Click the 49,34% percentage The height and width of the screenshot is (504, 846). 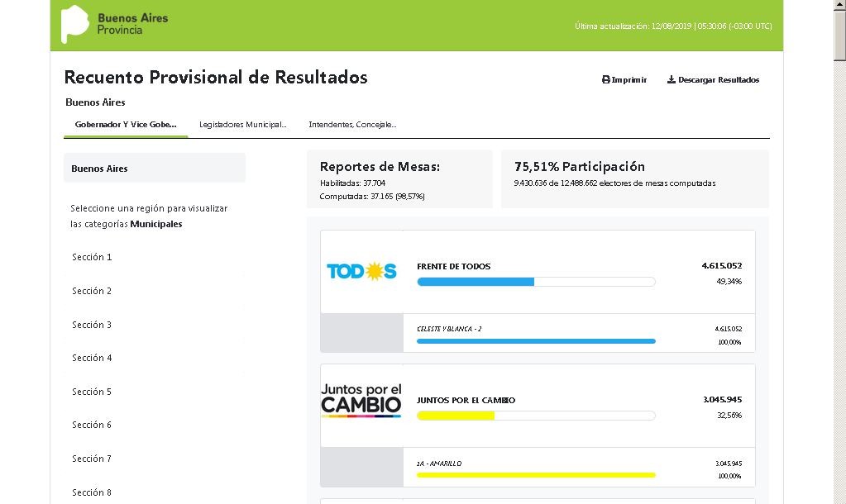tap(729, 282)
